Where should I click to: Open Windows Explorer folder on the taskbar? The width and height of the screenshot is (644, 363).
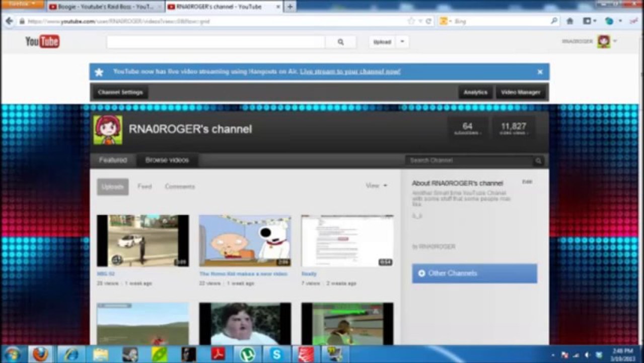coord(101,354)
